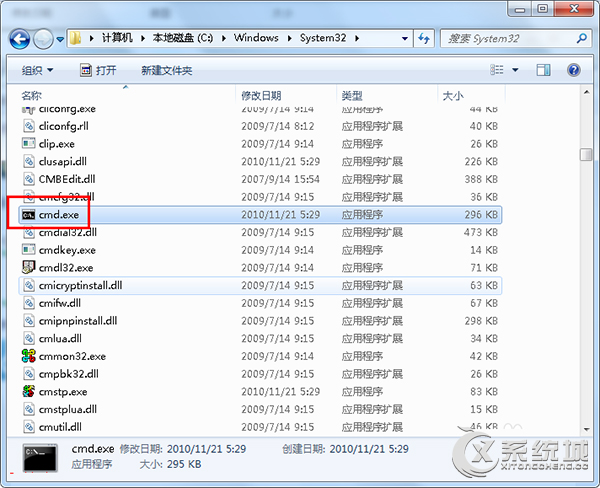The width and height of the screenshot is (600, 488).
Task: Sort by the 名称 column header
Action: [x=32, y=95]
